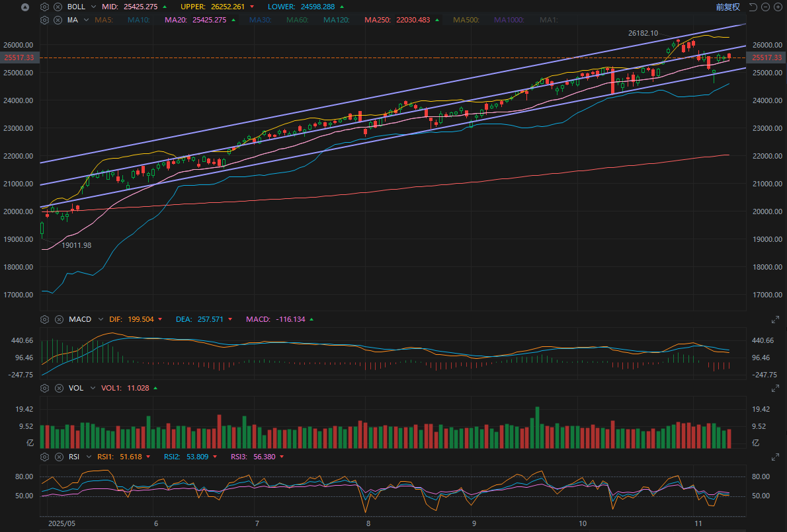Click the right current price tag 25517.33
Image resolution: width=787 pixels, height=532 pixels.
(767, 57)
